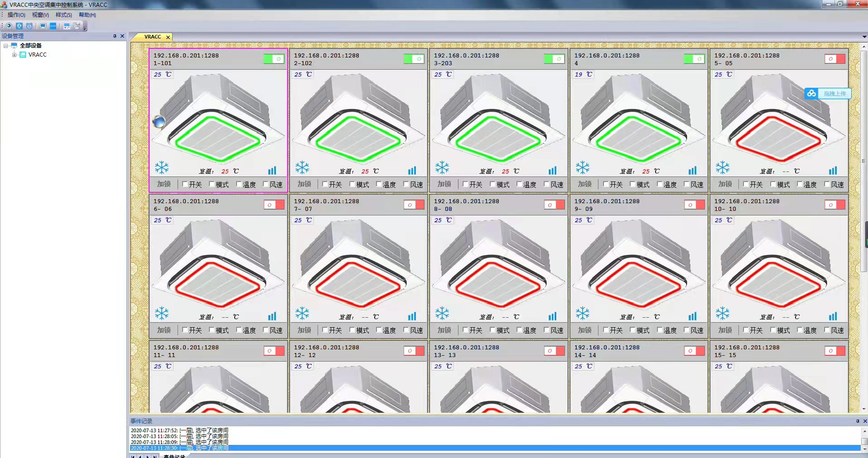Toggle power switch of unit 4
This screenshot has width=868, height=458.
tap(694, 59)
